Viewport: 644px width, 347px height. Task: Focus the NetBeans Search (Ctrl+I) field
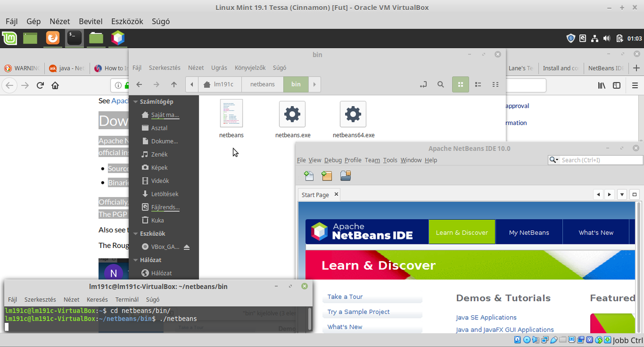601,160
